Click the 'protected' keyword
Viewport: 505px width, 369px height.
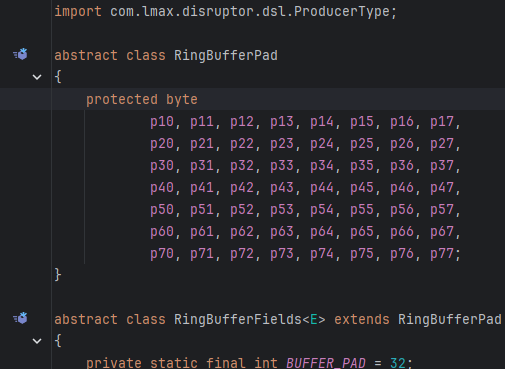tap(122, 99)
